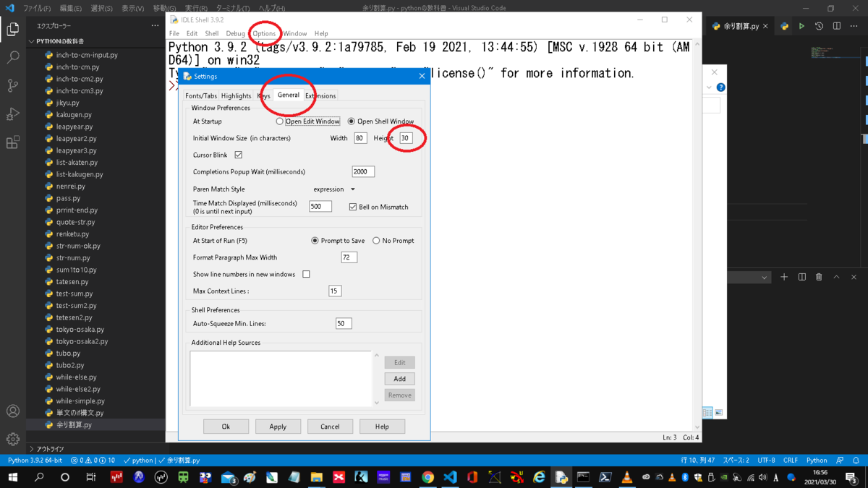Click Max Context Lines field

335,291
